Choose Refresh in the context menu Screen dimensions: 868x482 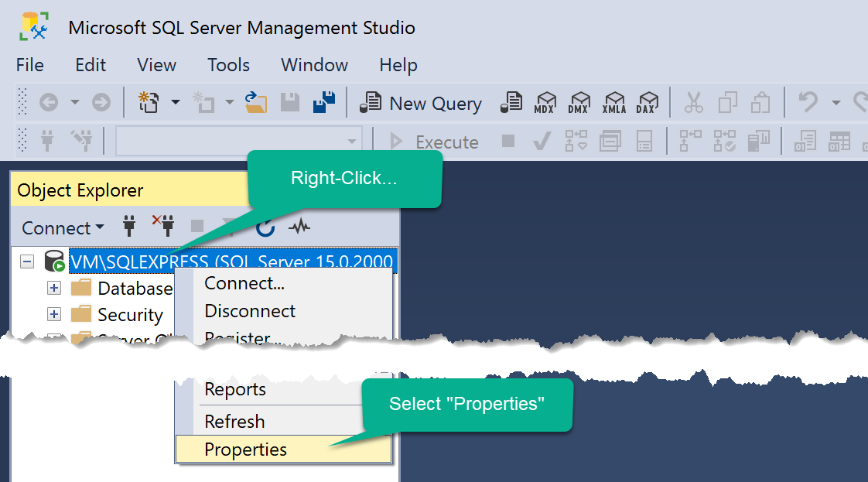click(234, 422)
